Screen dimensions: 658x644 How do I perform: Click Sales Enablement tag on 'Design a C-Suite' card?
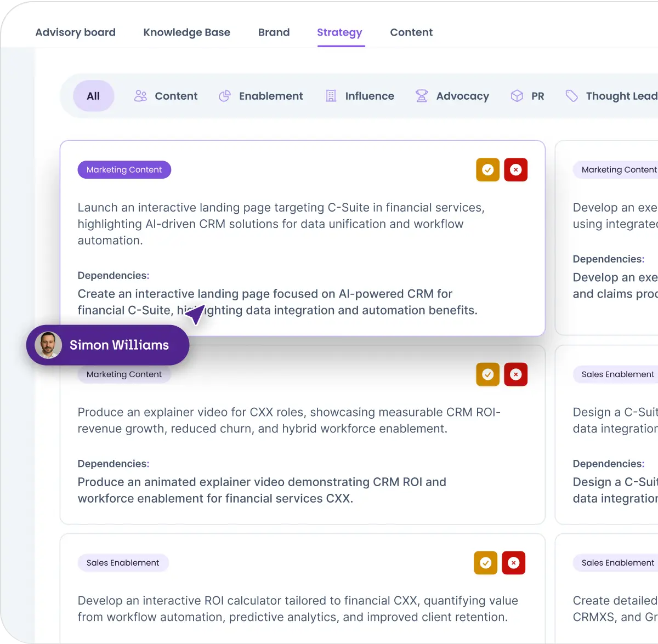616,374
